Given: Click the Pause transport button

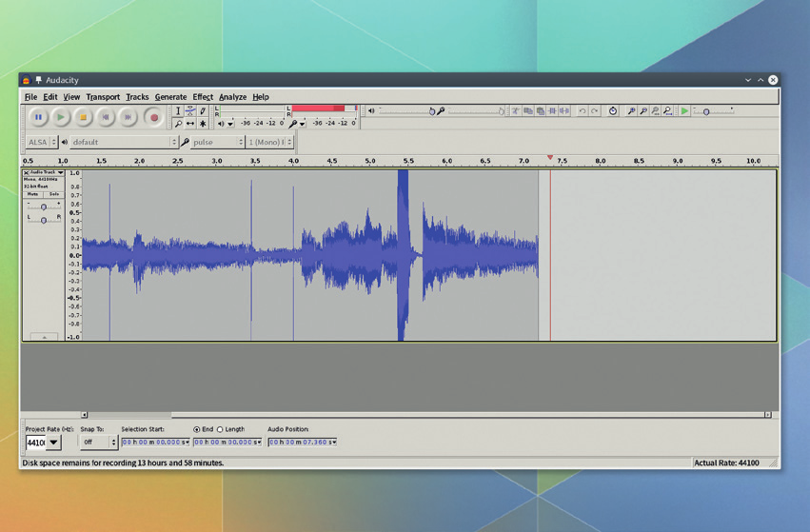Looking at the screenshot, I should point(38,117).
